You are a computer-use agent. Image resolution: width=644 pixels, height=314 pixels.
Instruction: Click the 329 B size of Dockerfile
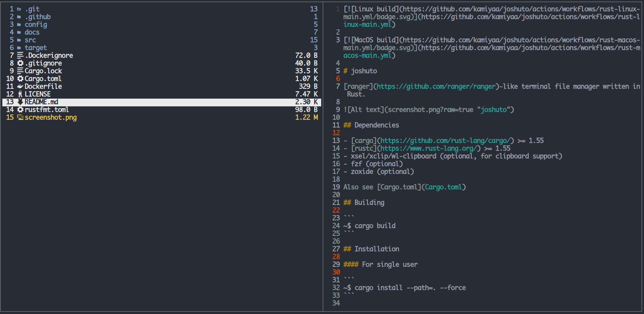coord(308,86)
